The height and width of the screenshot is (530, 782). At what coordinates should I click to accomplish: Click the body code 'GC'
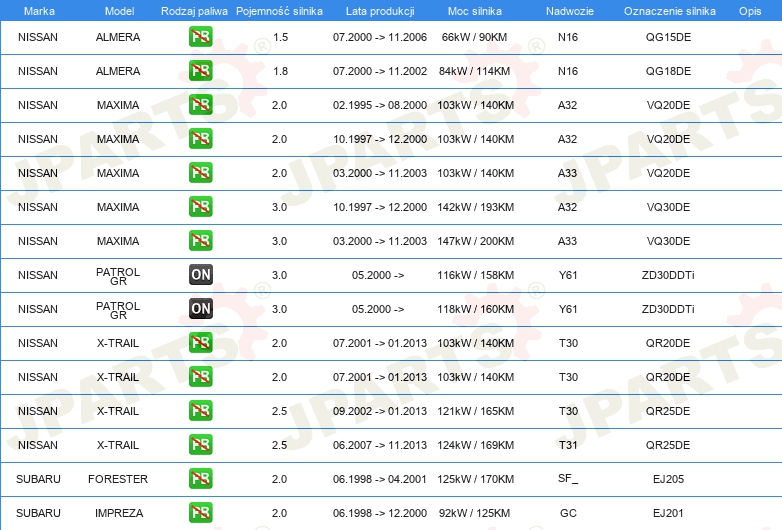click(x=568, y=513)
